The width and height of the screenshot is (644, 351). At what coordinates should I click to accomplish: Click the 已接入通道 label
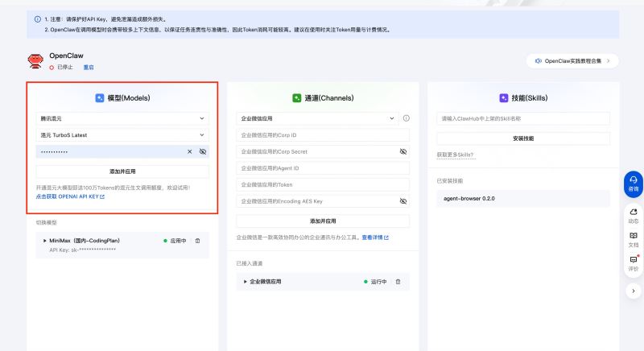[250, 263]
